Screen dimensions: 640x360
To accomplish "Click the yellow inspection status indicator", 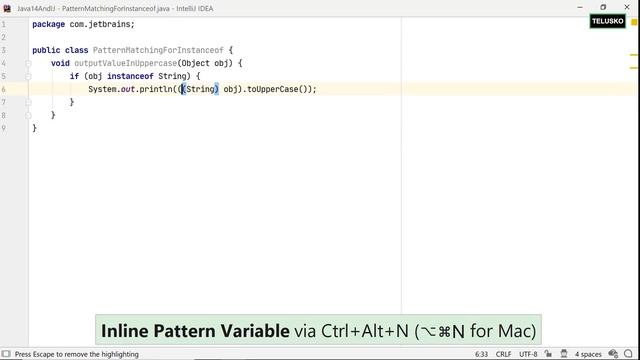I will 634,23.
